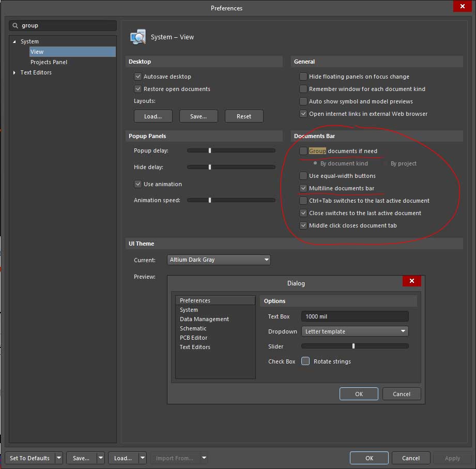Select Projects Panel in tree
The image size is (476, 469).
pos(49,62)
